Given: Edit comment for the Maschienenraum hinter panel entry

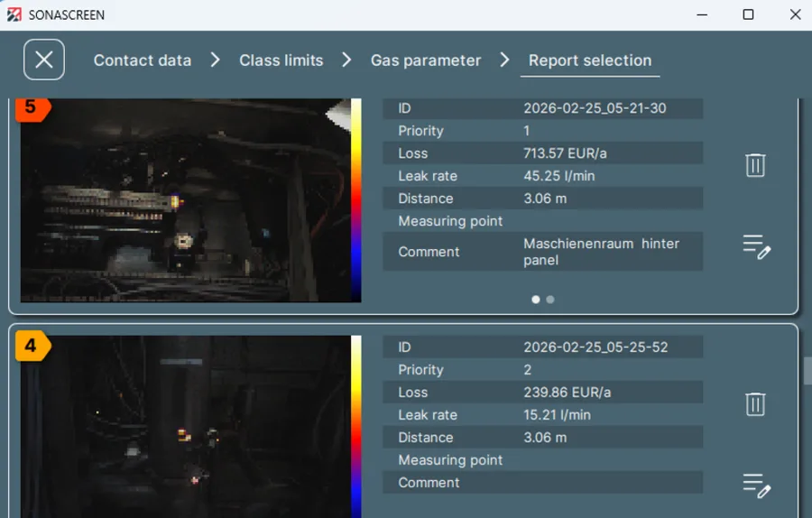Looking at the screenshot, I should pos(757,247).
